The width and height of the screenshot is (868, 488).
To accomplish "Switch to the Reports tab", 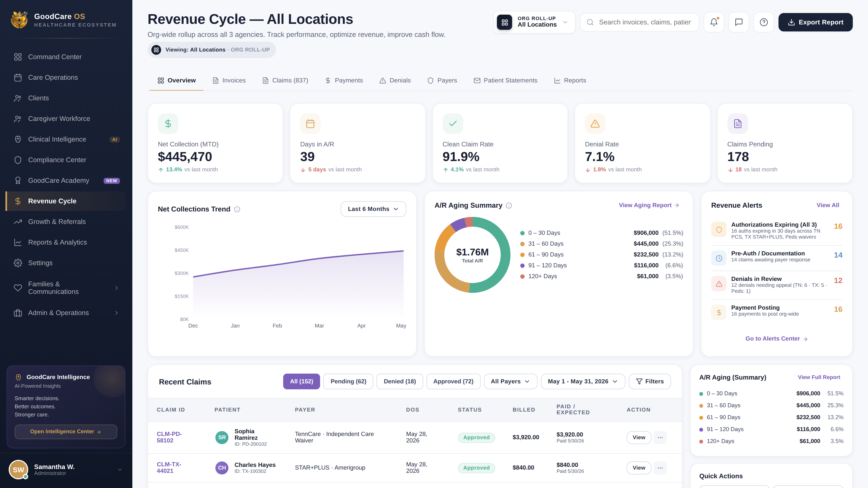I will pos(570,81).
